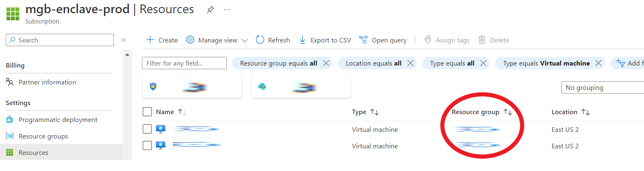
Task: Toggle the select-all checkbox in the header
Action: [x=147, y=112]
